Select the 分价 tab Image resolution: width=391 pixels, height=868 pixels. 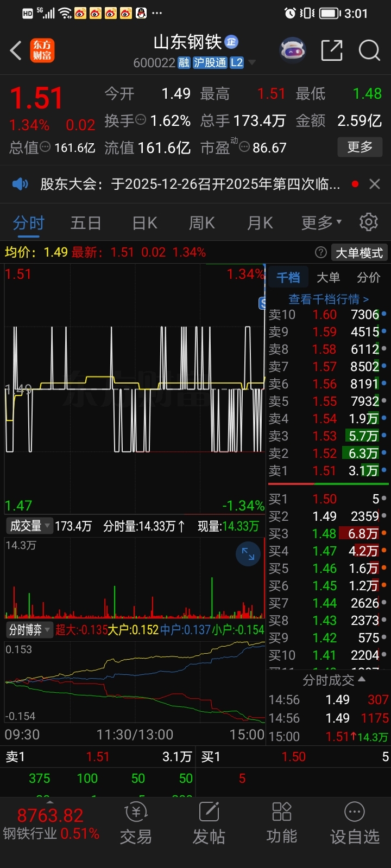368,277
